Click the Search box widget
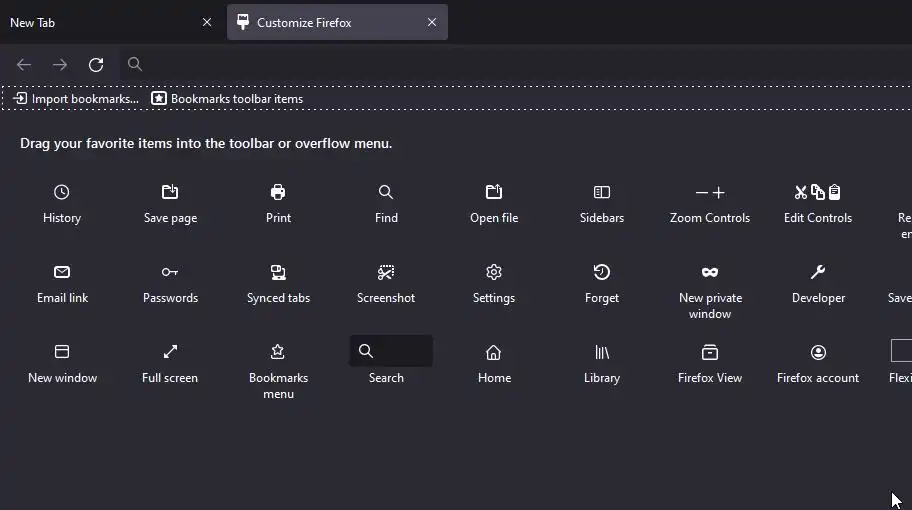Viewport: 912px width, 510px height. 391,351
